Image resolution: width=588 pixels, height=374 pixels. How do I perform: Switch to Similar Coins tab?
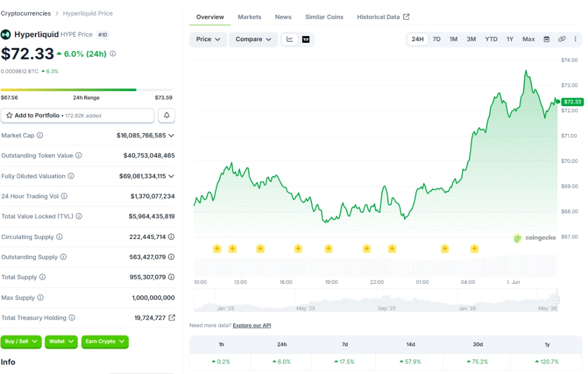(324, 17)
